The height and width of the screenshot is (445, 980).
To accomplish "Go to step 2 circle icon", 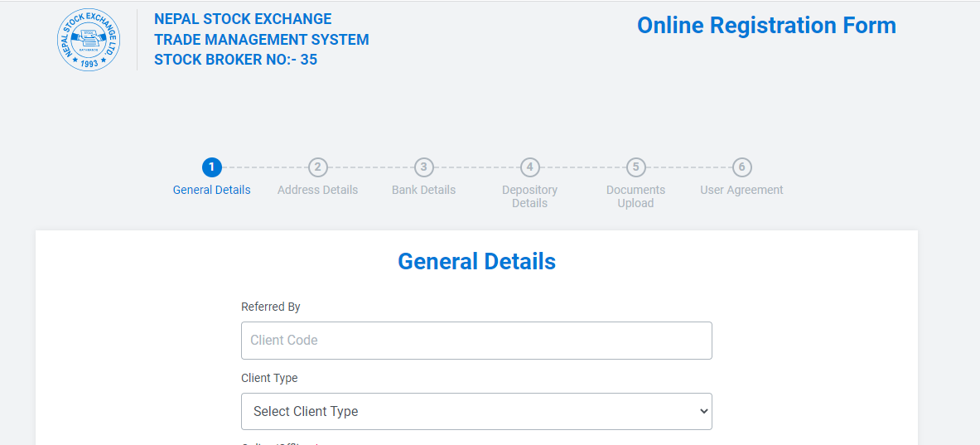I will [317, 167].
